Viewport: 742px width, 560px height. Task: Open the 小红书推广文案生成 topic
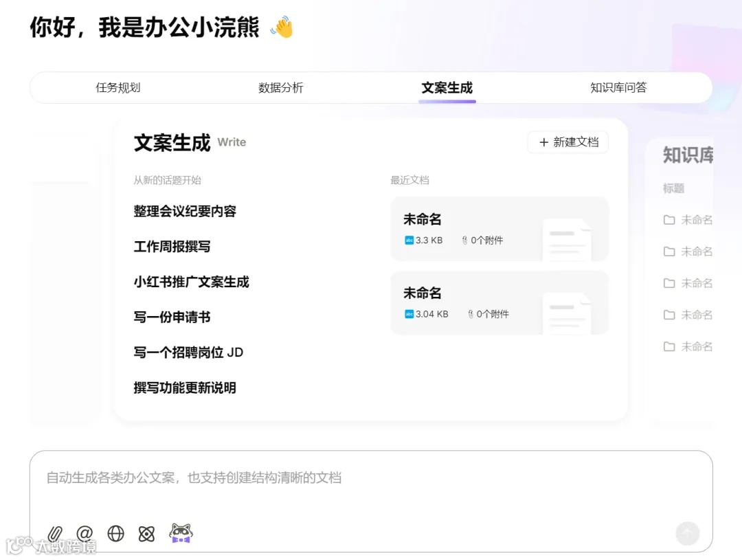point(191,282)
